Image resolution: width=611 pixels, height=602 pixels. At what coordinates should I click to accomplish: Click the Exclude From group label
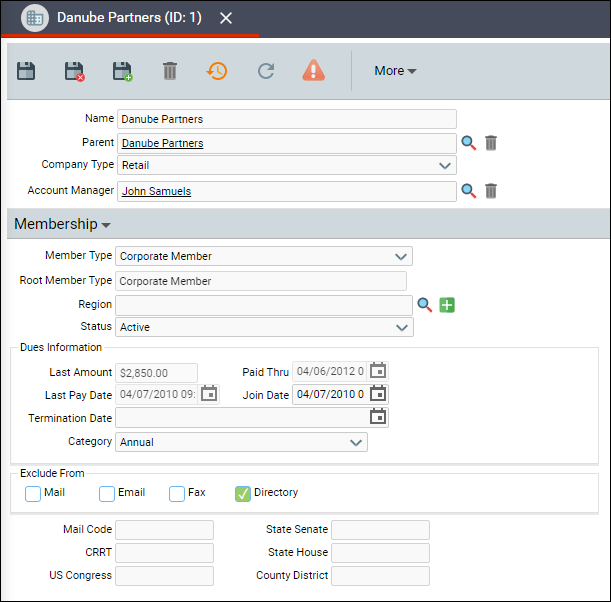click(x=52, y=473)
